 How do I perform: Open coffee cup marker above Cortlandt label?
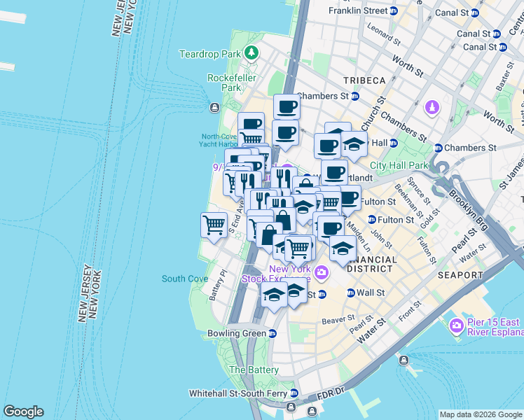click(335, 173)
